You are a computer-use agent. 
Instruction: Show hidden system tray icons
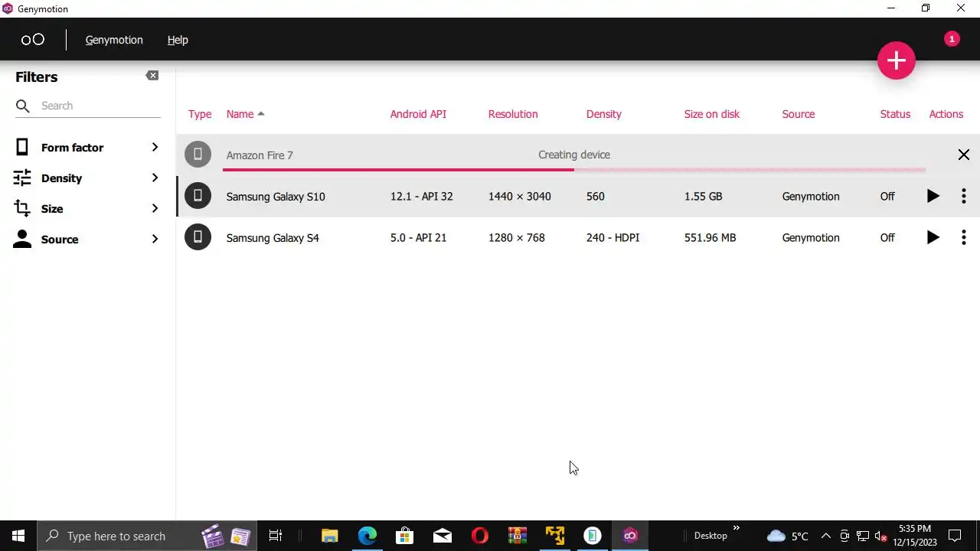coord(825,536)
